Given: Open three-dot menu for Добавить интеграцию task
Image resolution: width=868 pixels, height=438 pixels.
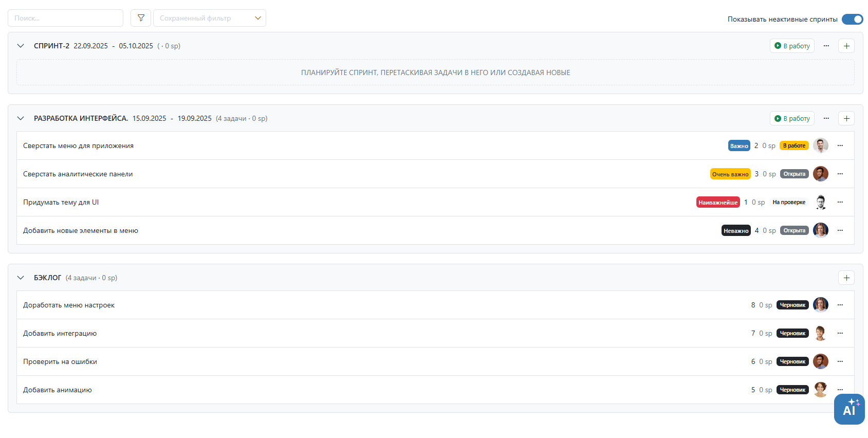Looking at the screenshot, I should 840,333.
